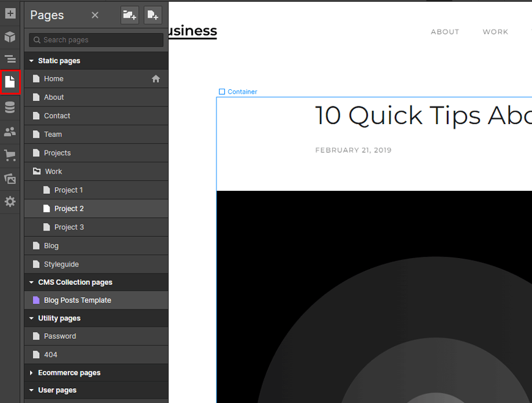Click the home icon on Home row
The width and height of the screenshot is (532, 403).
tap(156, 79)
